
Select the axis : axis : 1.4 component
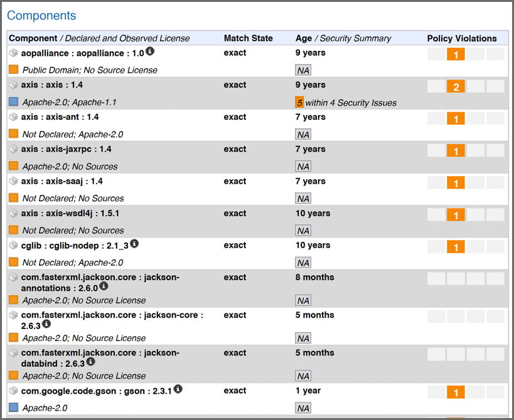click(x=52, y=85)
